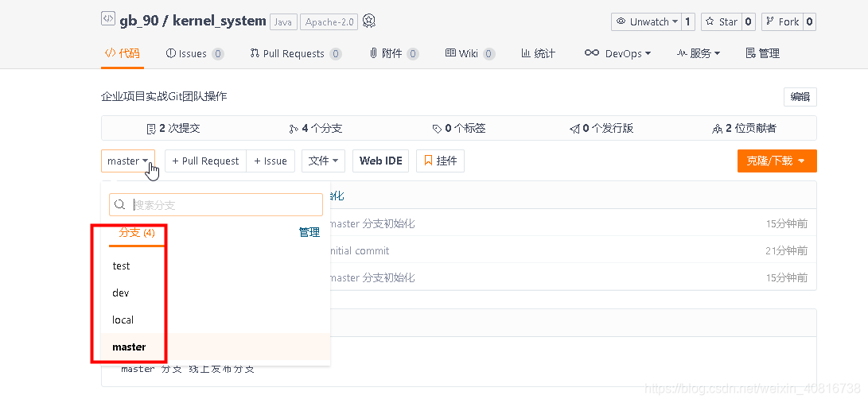Click the fork count 0

coord(809,21)
